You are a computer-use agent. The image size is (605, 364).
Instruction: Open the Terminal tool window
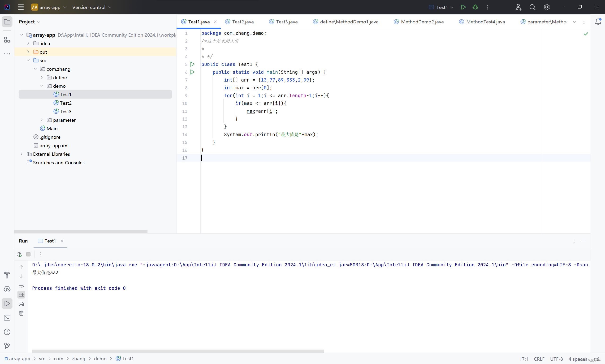click(7, 318)
